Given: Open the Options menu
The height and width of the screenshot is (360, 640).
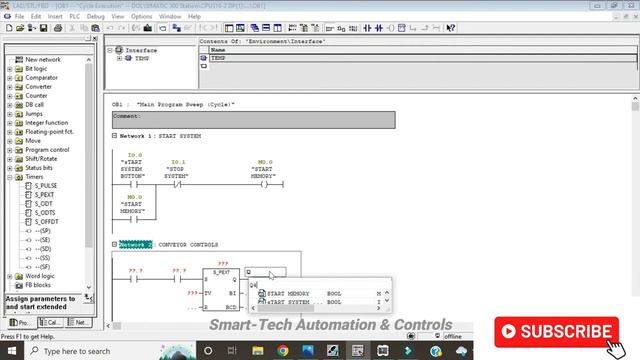Looking at the screenshot, I should point(141,17).
